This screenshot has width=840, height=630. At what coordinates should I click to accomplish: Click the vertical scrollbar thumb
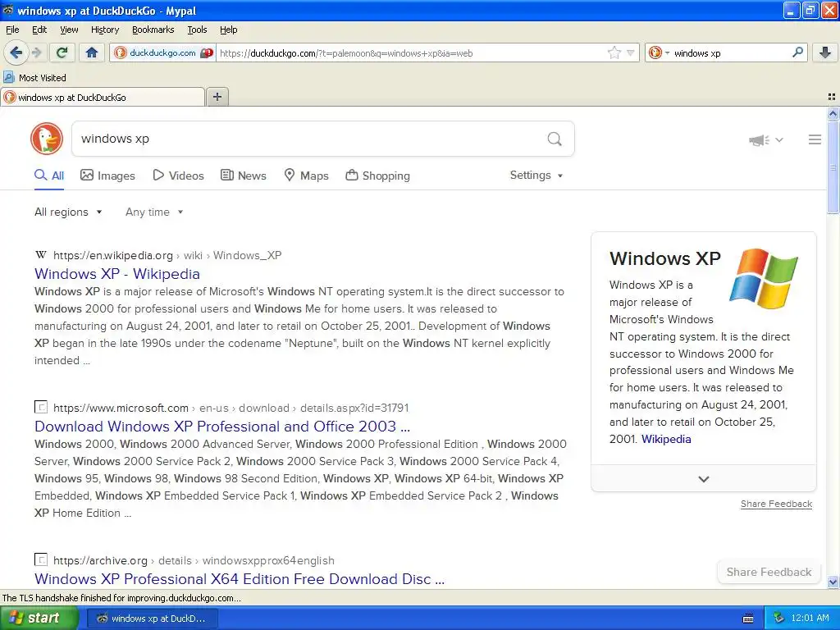(x=833, y=167)
